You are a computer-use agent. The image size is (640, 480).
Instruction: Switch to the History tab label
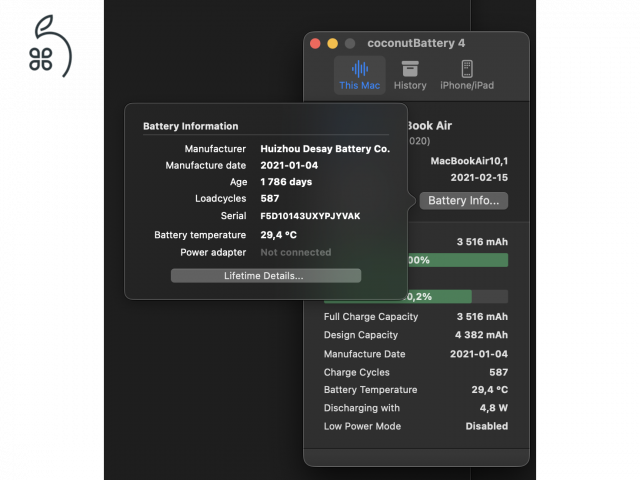coord(410,85)
